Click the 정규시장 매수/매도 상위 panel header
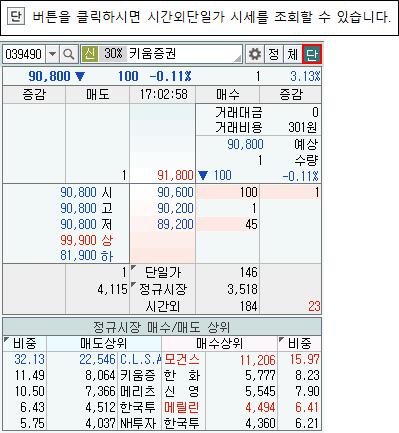 162,327
